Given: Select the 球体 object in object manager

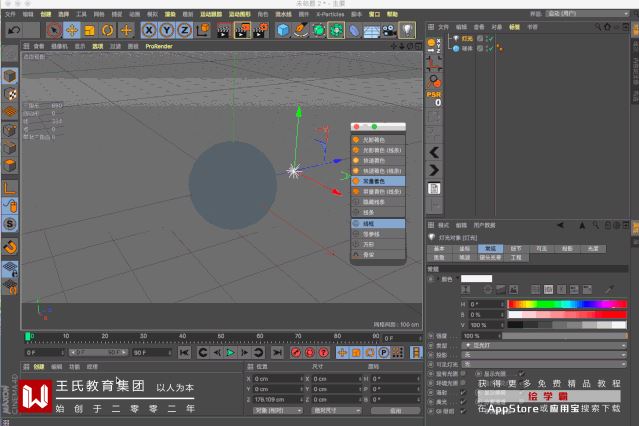Looking at the screenshot, I should click(x=467, y=49).
